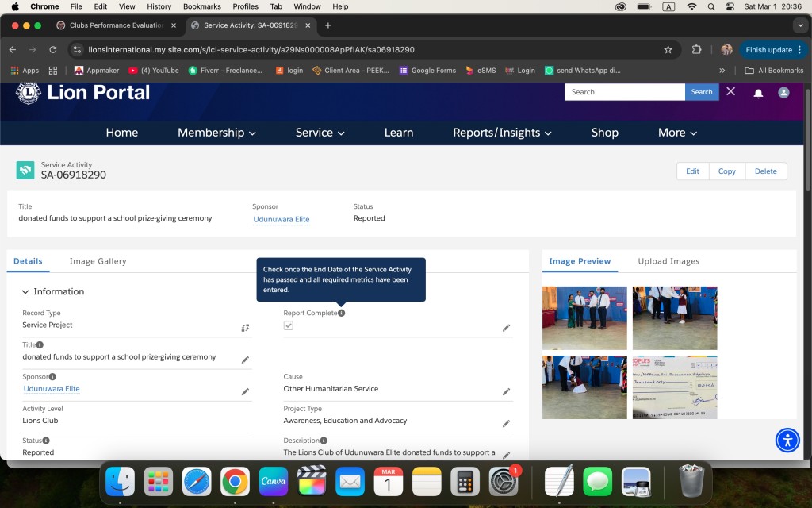Open the Learn page
This screenshot has width=812, height=508.
(399, 133)
